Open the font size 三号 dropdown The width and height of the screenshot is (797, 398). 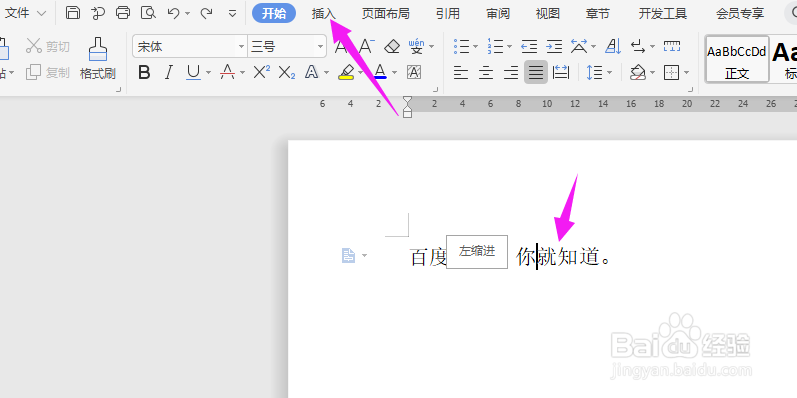(320, 47)
